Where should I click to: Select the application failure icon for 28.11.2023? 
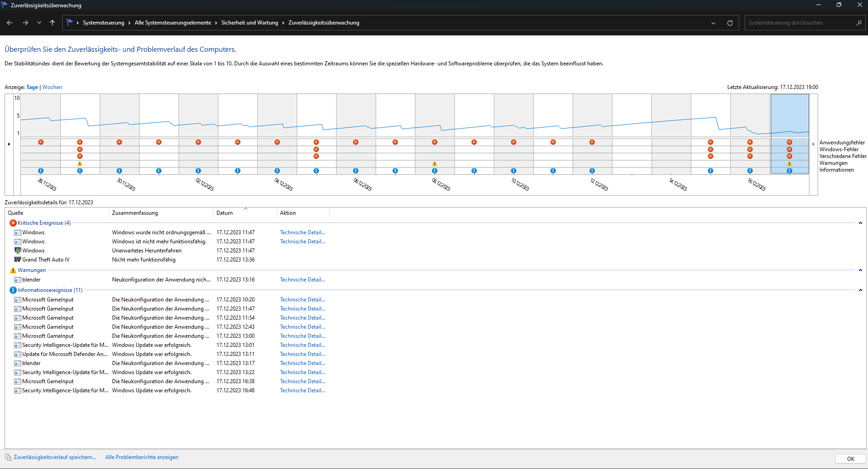tap(41, 142)
